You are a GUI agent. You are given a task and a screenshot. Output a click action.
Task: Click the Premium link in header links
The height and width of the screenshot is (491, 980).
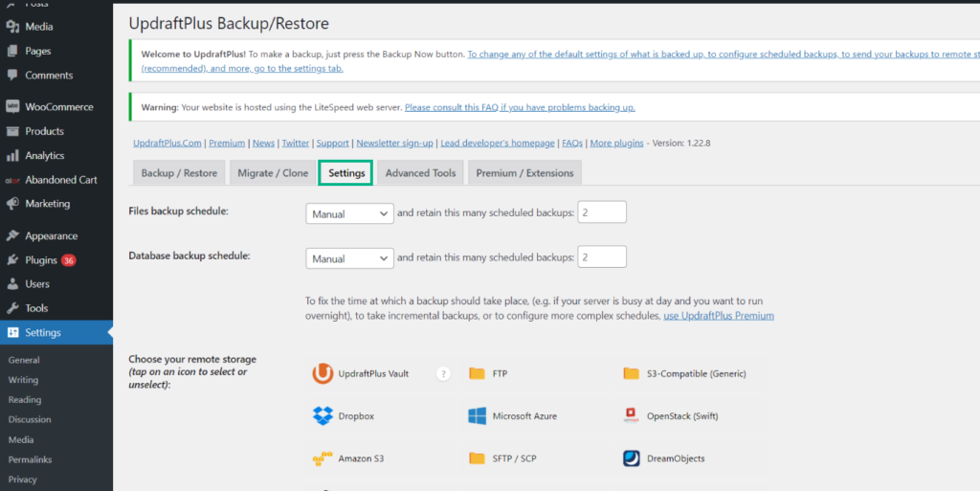[227, 143]
